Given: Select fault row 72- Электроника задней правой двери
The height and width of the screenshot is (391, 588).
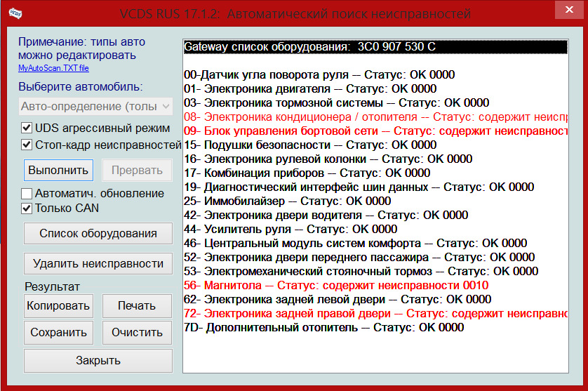Looking at the screenshot, I should [375, 314].
